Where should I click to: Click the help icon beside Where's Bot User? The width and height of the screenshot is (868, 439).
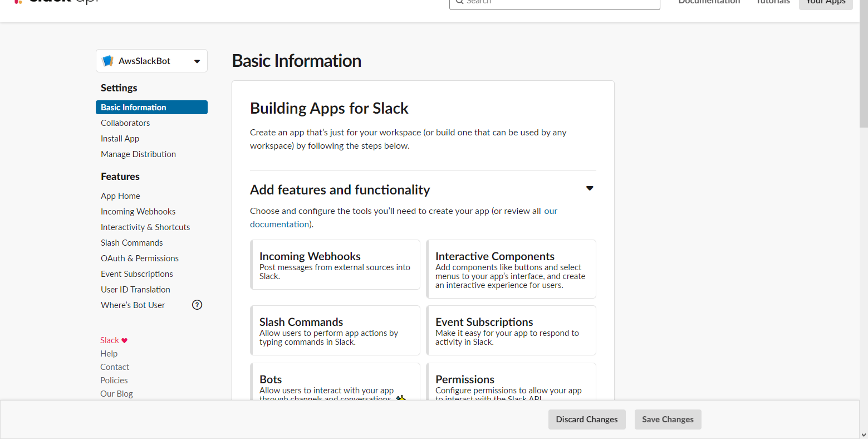pos(197,305)
